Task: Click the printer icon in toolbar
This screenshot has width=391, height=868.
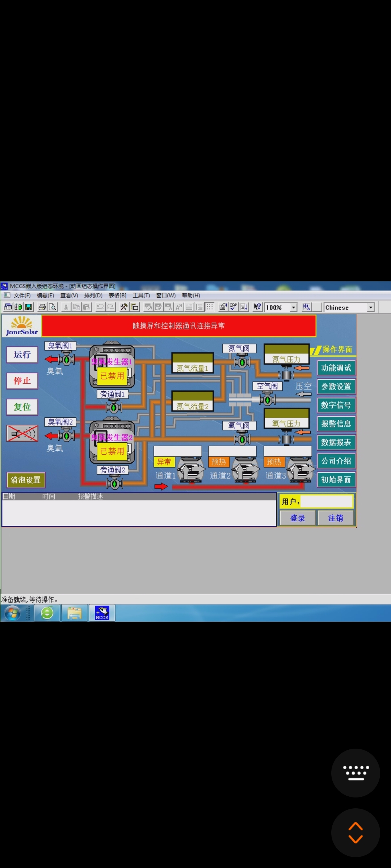Action: 42,307
